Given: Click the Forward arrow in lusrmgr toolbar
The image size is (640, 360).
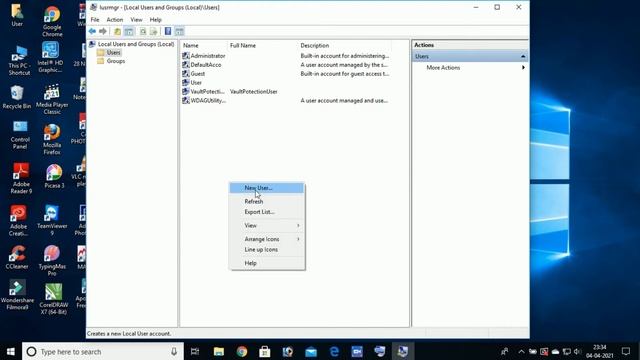Looking at the screenshot, I should tap(103, 31).
